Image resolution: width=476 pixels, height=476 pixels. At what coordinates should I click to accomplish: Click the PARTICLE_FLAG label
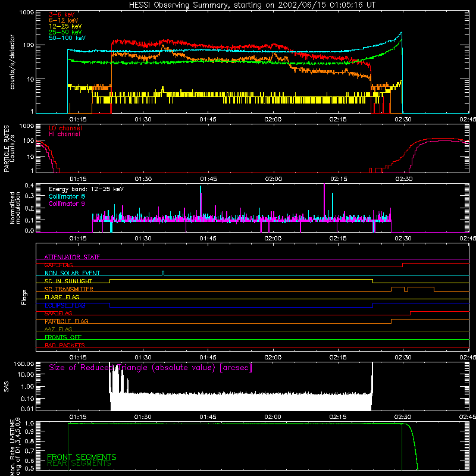tap(67, 321)
